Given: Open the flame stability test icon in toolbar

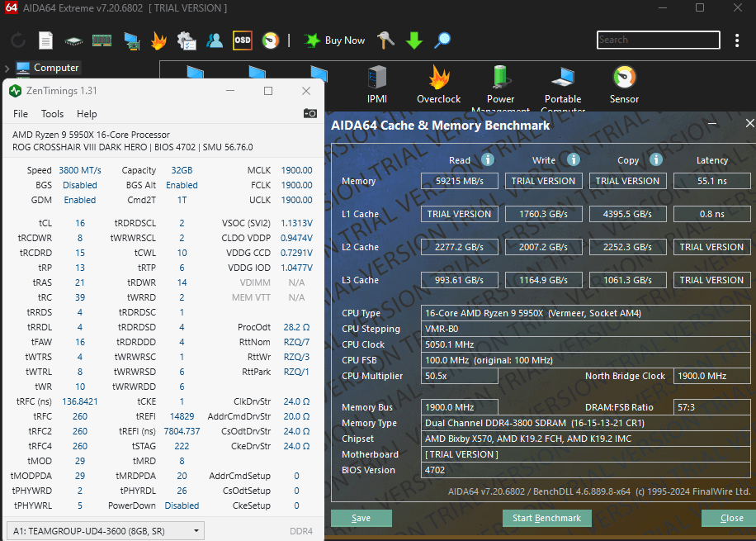Looking at the screenshot, I should click(158, 40).
